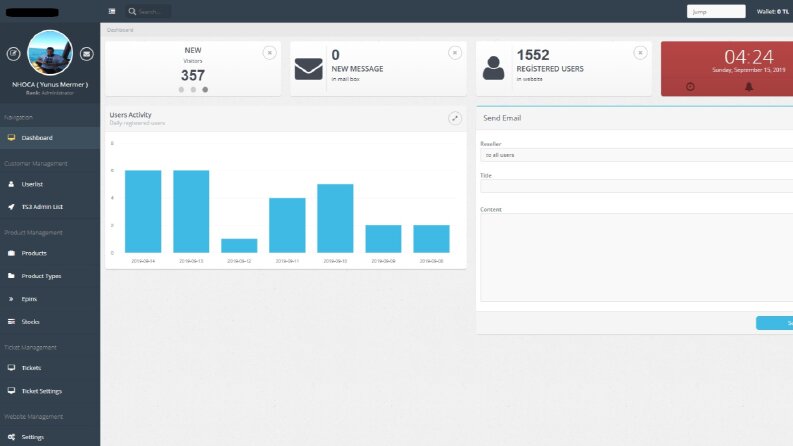Click the Products briefcase icon
This screenshot has width=793, height=446.
pos(11,253)
